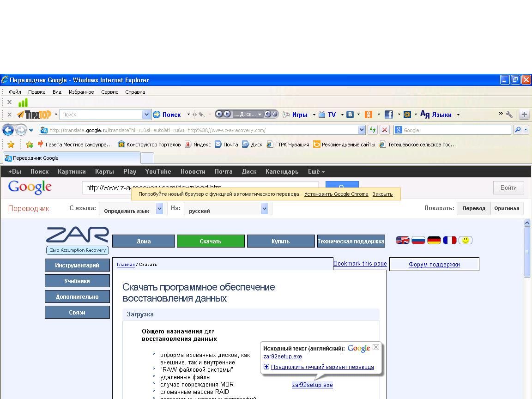
Task: Select the Russian flag on ZAR page
Action: [418, 240]
